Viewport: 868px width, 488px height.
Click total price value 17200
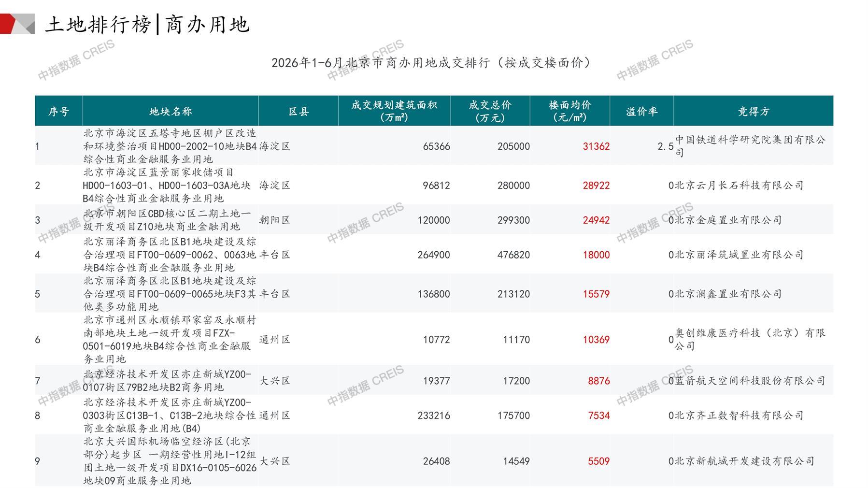pyautogui.click(x=516, y=381)
